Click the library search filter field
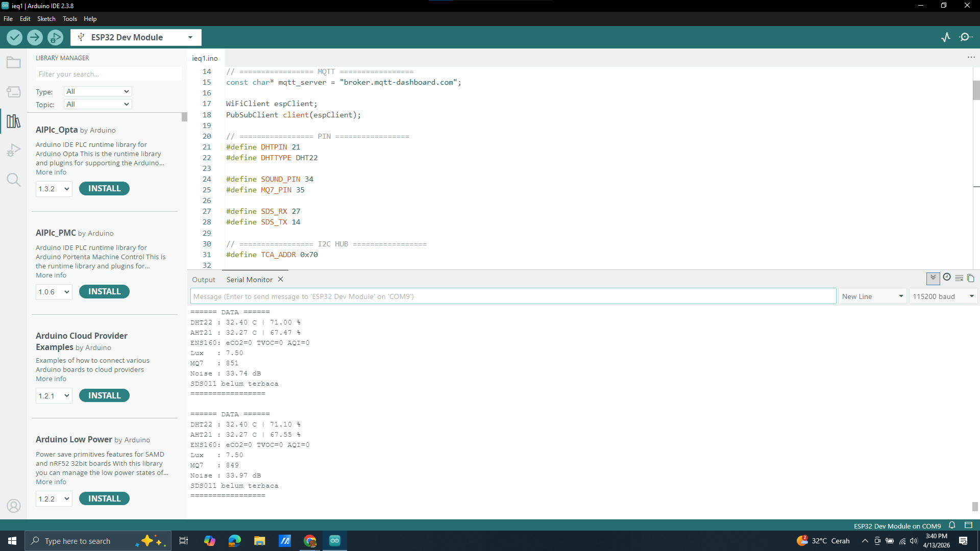 [108, 74]
